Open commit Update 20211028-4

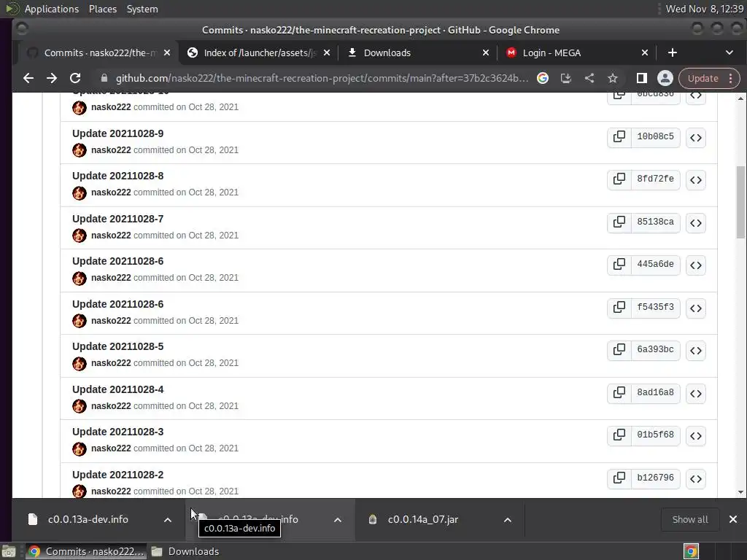[117, 389]
